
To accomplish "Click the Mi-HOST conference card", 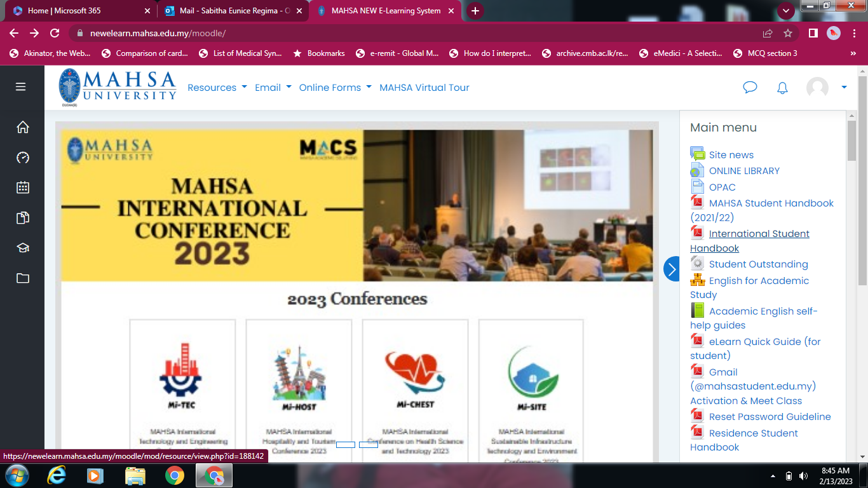I will point(299,390).
